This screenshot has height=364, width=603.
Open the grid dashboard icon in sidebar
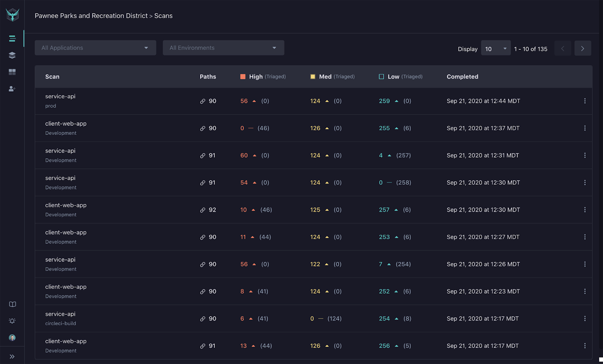pos(12,72)
